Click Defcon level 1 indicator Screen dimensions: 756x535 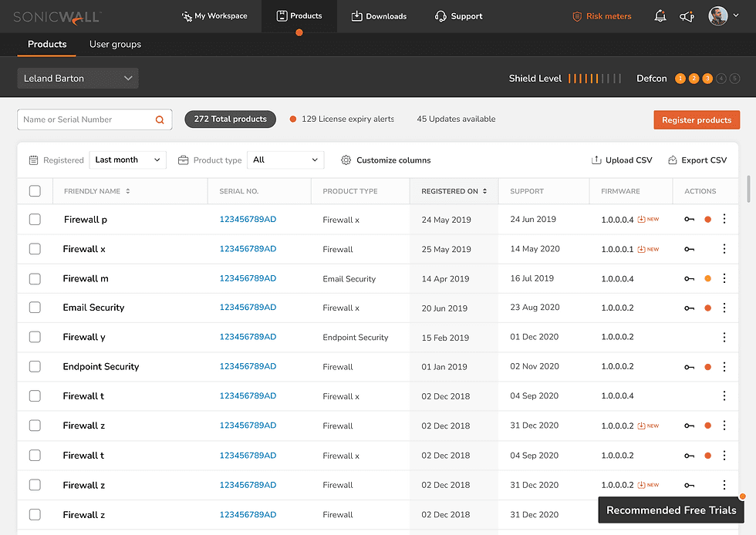[680, 79]
